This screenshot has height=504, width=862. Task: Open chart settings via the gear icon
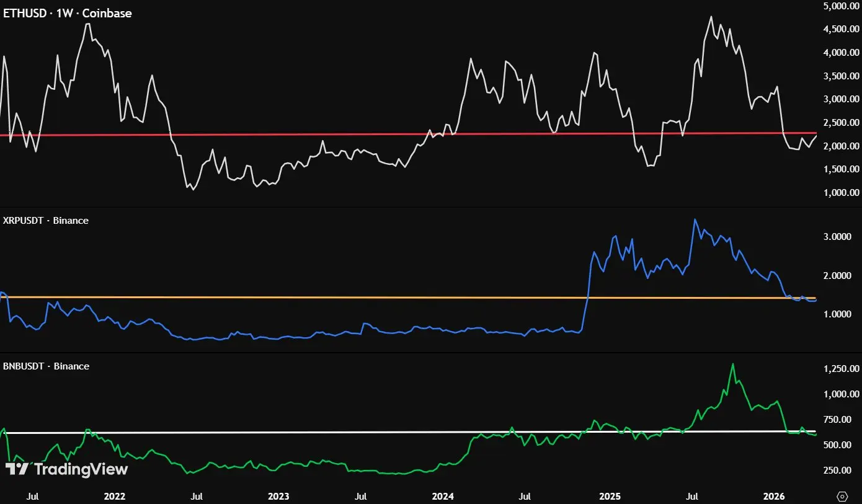point(842,497)
